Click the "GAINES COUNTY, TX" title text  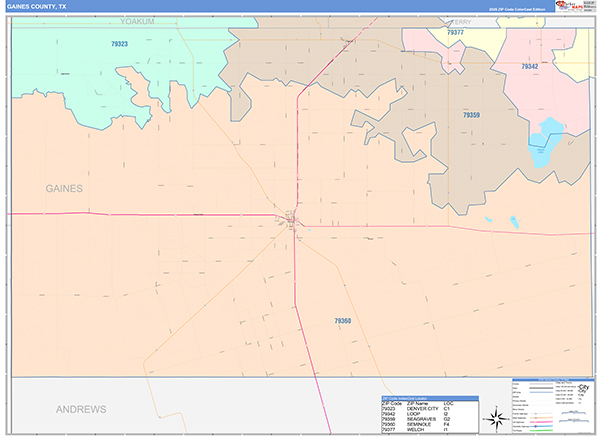36,7
